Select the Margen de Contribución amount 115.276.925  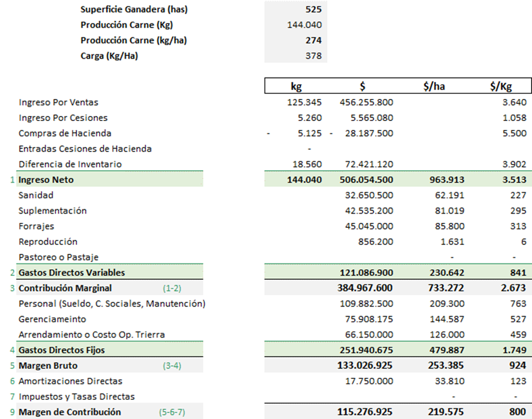point(366,412)
